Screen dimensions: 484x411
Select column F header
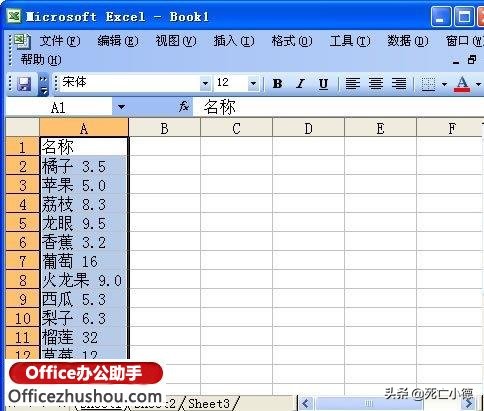click(450, 127)
